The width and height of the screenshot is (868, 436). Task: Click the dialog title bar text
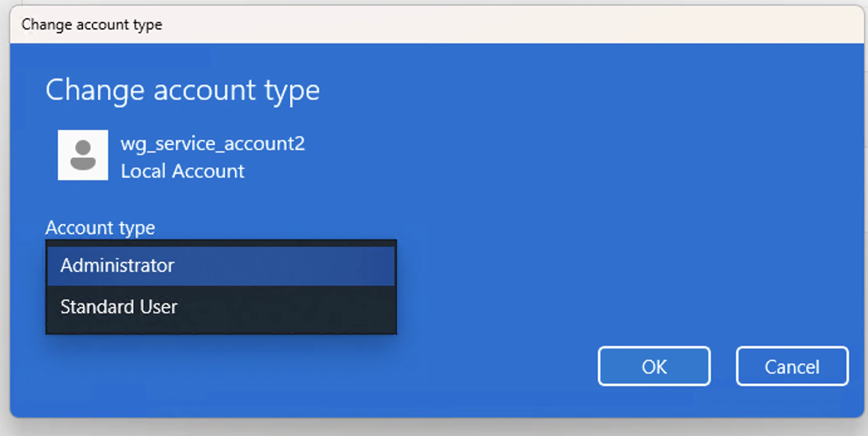point(91,25)
